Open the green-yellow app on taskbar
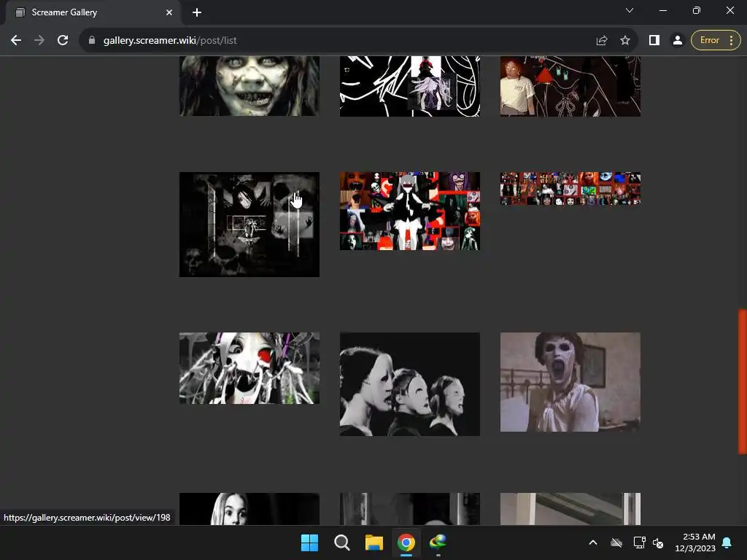747x560 pixels. pyautogui.click(x=438, y=542)
